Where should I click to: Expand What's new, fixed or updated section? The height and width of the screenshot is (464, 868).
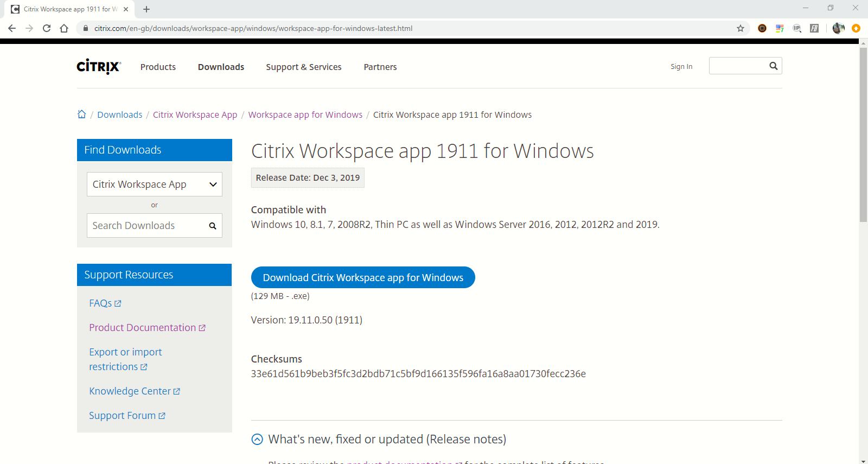(x=387, y=440)
